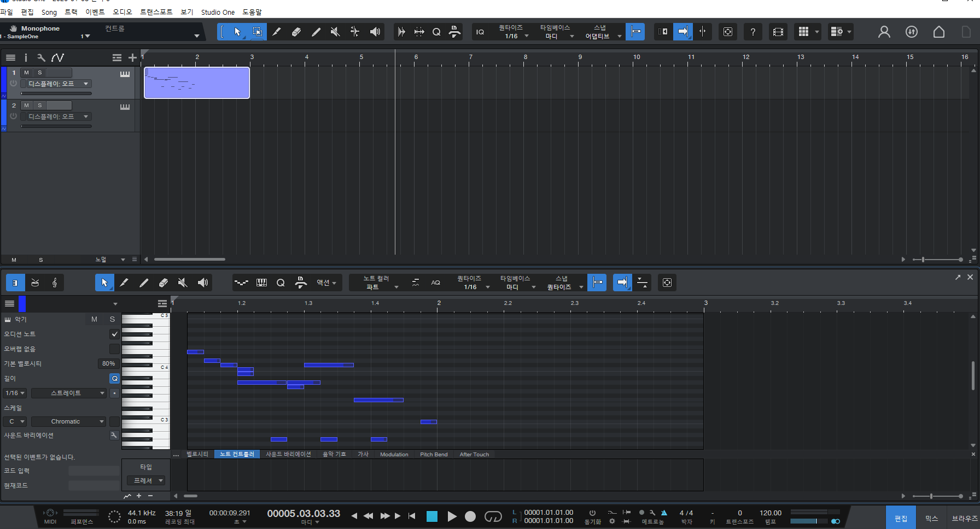
Task: Switch to drum editor view
Action: [x=35, y=283]
